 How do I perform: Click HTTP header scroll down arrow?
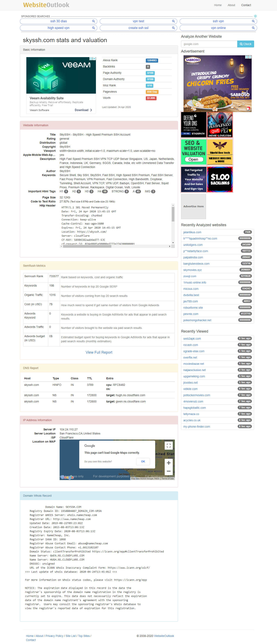(173, 243)
